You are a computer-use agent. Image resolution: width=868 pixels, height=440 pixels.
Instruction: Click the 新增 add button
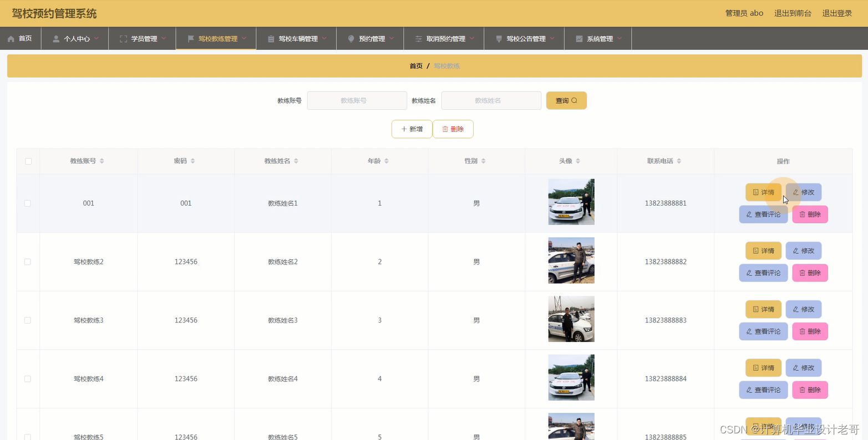click(x=412, y=129)
